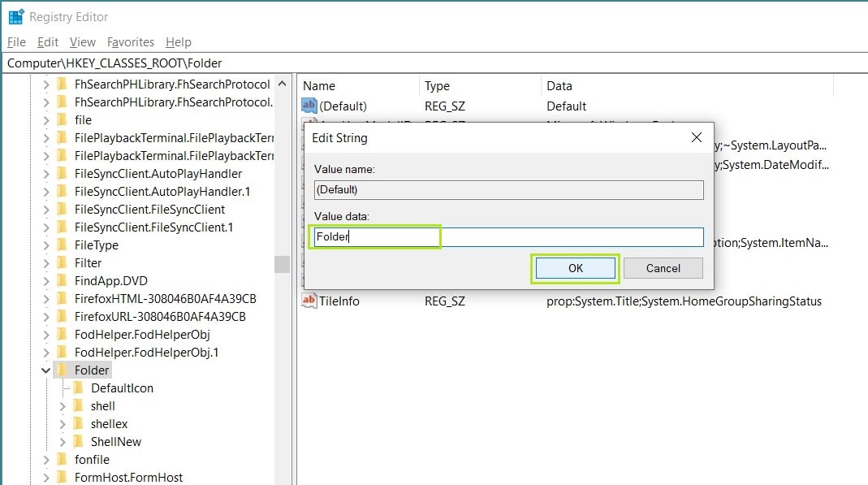Select the DefaultIcon subkey
The width and height of the screenshot is (868, 485).
point(122,388)
